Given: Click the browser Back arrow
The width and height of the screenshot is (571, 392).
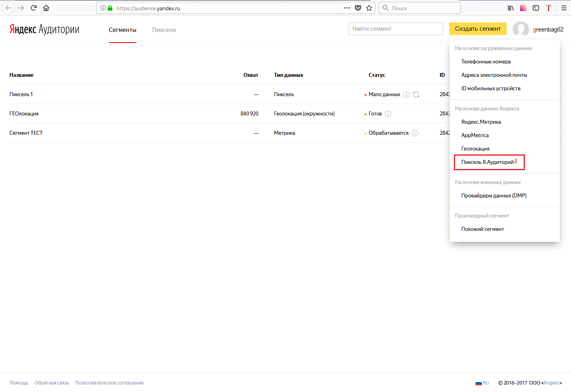Looking at the screenshot, I should tap(8, 8).
